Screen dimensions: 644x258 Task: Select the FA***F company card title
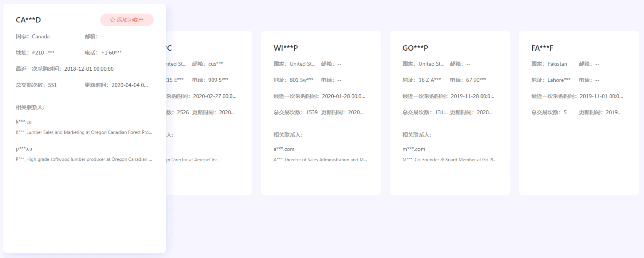[542, 48]
